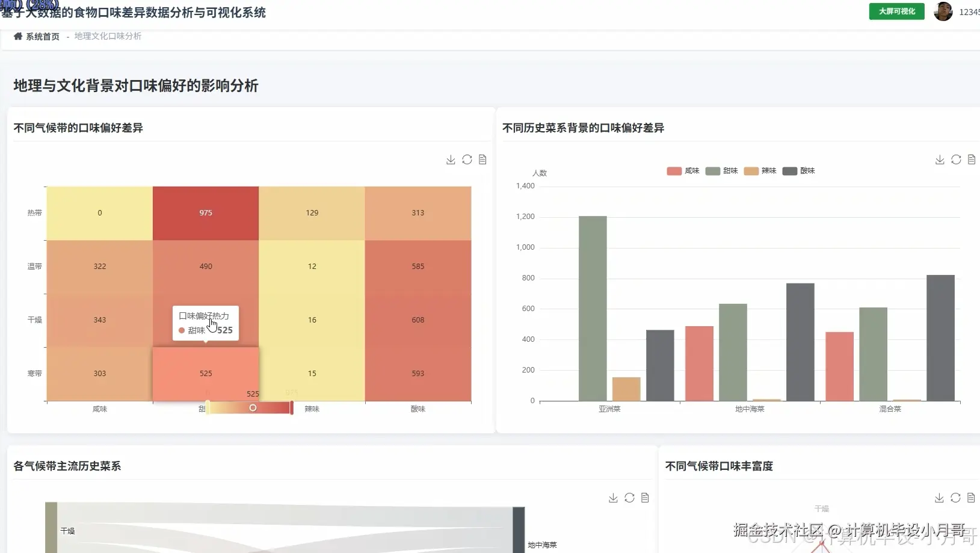Click the gray 酸味 bar for 亚洲菜

tap(660, 365)
